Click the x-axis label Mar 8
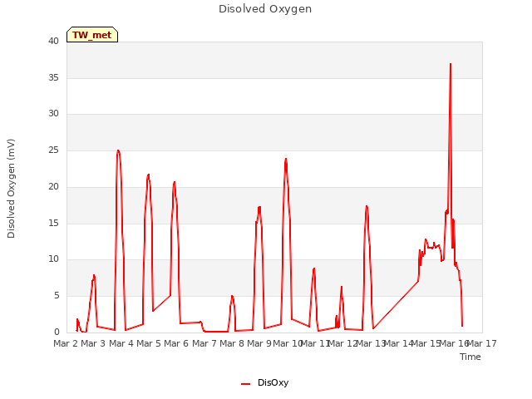This screenshot has height=399, width=532. point(232,343)
